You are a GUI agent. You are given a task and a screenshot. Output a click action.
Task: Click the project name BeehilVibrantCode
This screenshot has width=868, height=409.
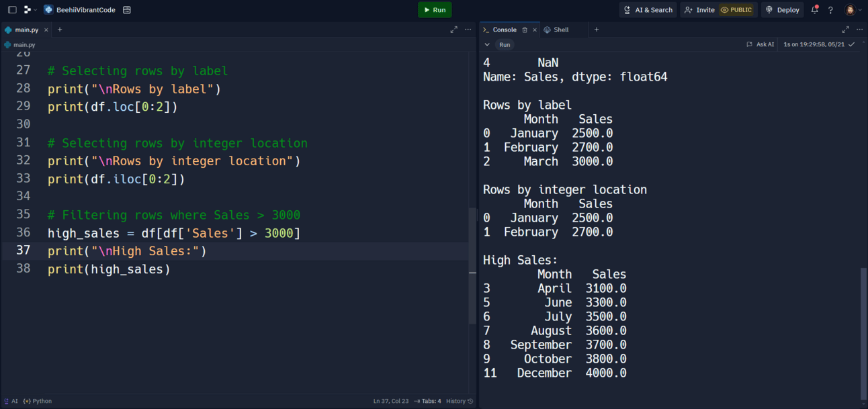(86, 10)
